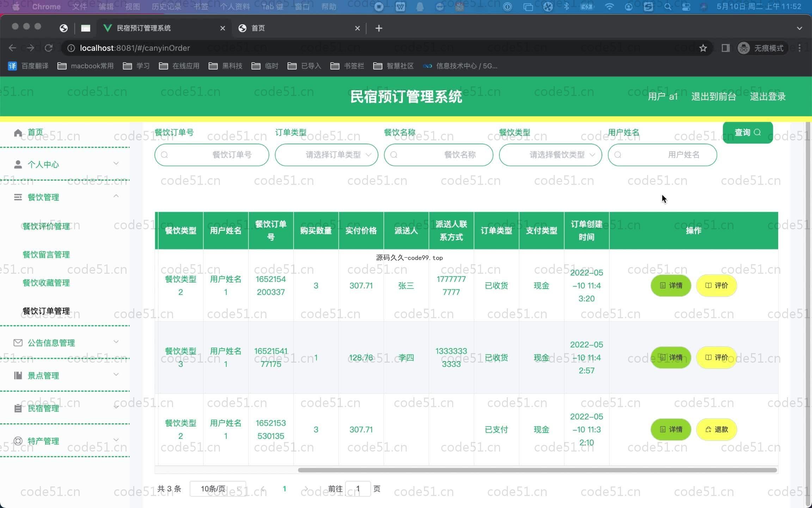Open Chrome three-dot menu
This screenshot has width=812, height=508.
point(799,48)
